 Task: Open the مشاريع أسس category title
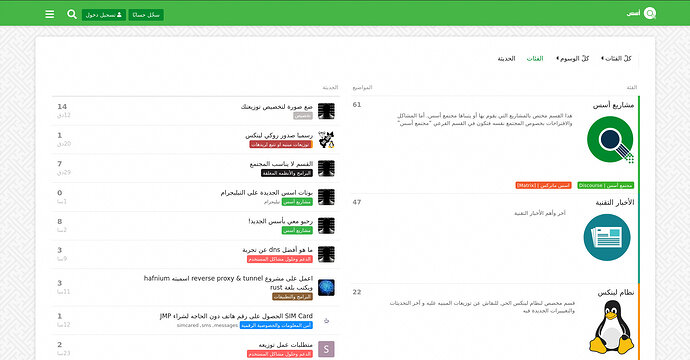click(x=613, y=105)
